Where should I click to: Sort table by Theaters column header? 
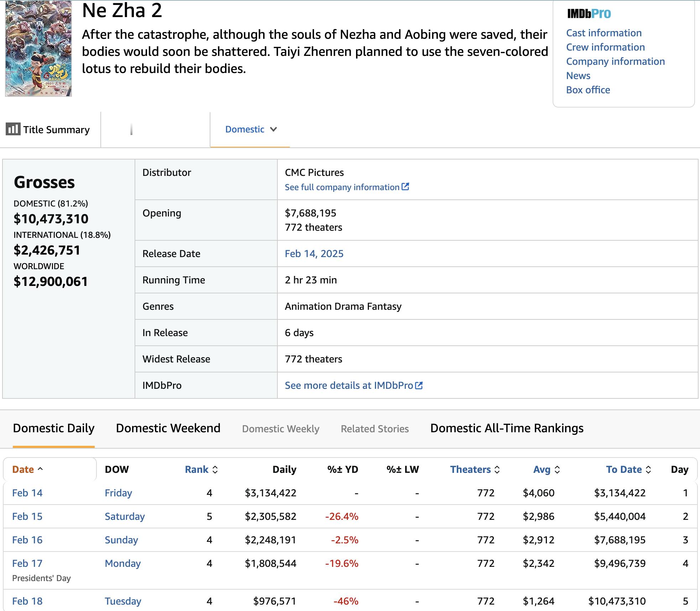(470, 469)
